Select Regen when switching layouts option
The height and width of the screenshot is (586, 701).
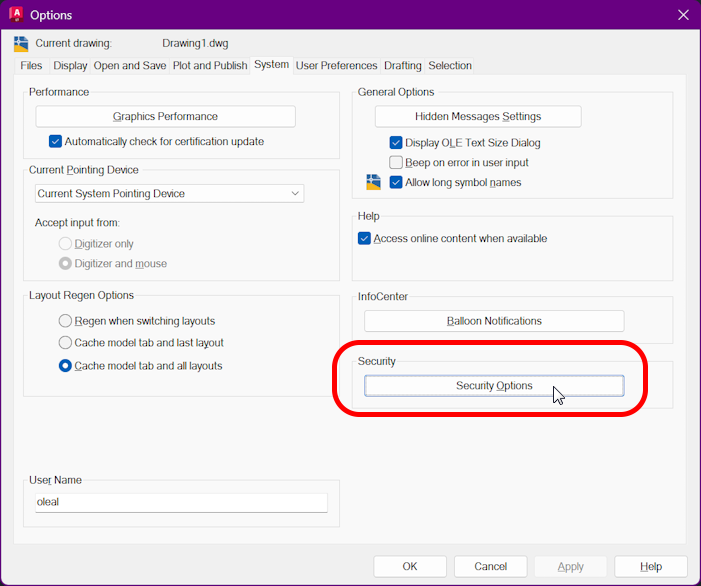pos(66,321)
